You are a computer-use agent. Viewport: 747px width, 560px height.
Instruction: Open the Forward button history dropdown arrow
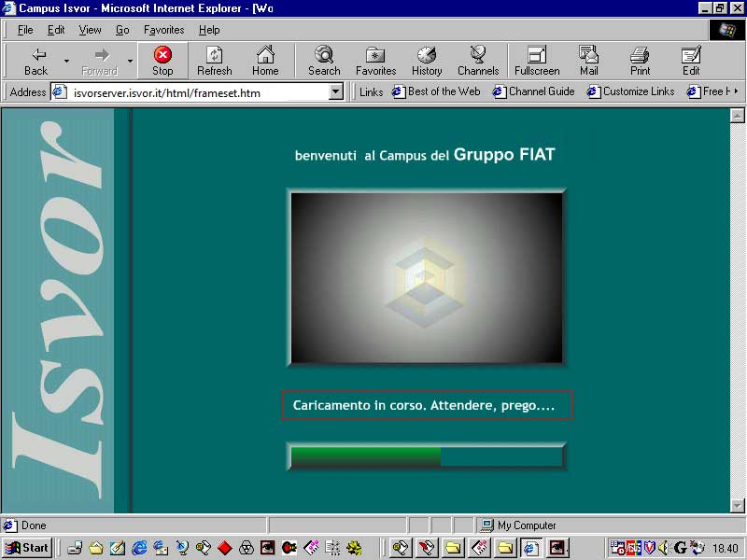pyautogui.click(x=130, y=61)
